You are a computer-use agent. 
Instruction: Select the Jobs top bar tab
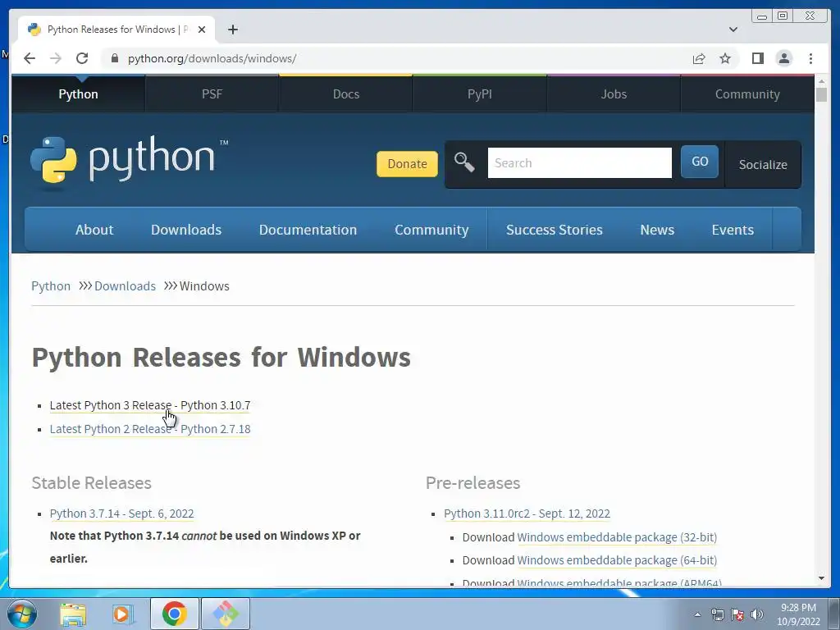(614, 94)
